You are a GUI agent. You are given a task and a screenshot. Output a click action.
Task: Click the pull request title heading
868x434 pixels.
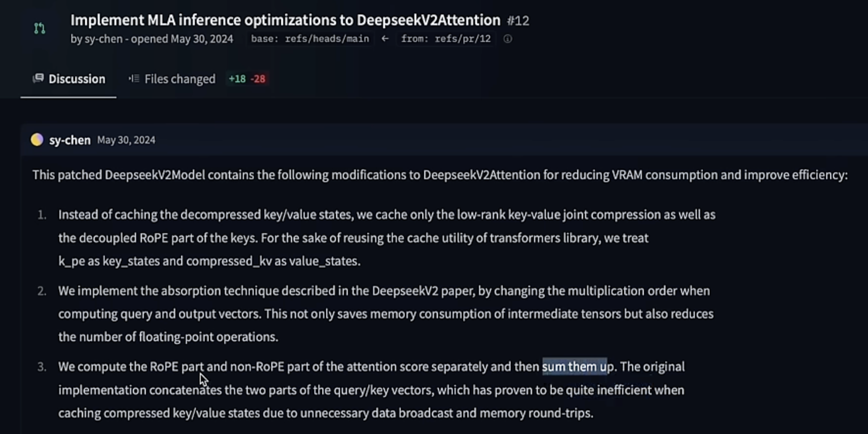tap(285, 20)
